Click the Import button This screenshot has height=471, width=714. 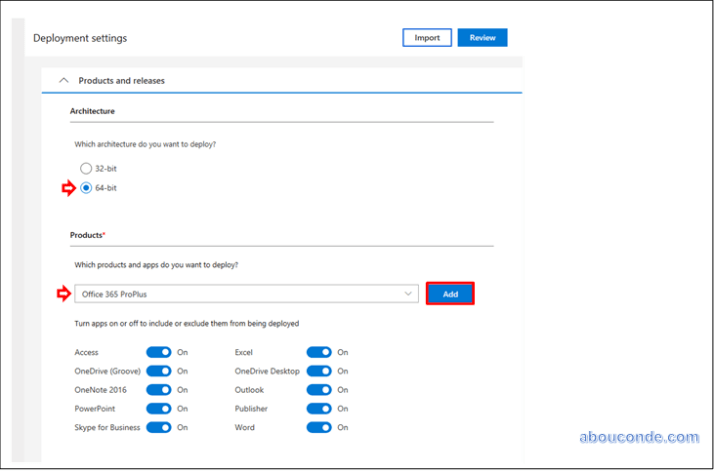click(427, 38)
